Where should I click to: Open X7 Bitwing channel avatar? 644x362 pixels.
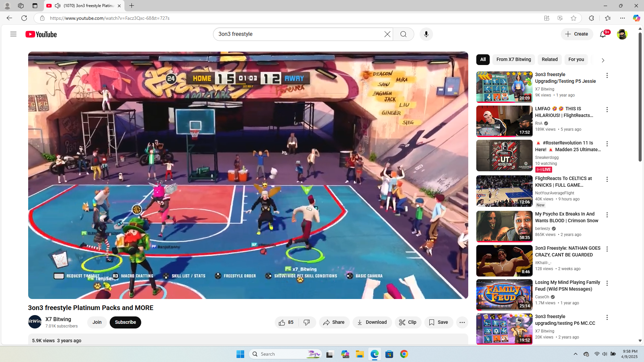click(x=35, y=322)
